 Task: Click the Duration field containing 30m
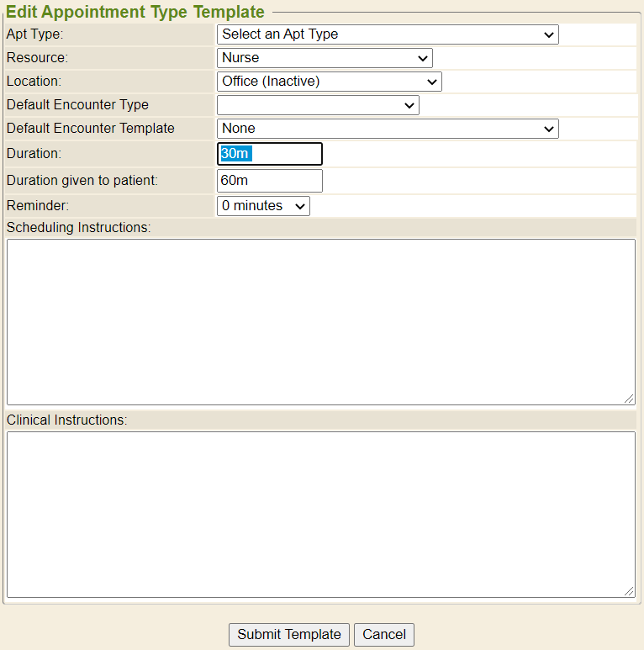(x=269, y=154)
